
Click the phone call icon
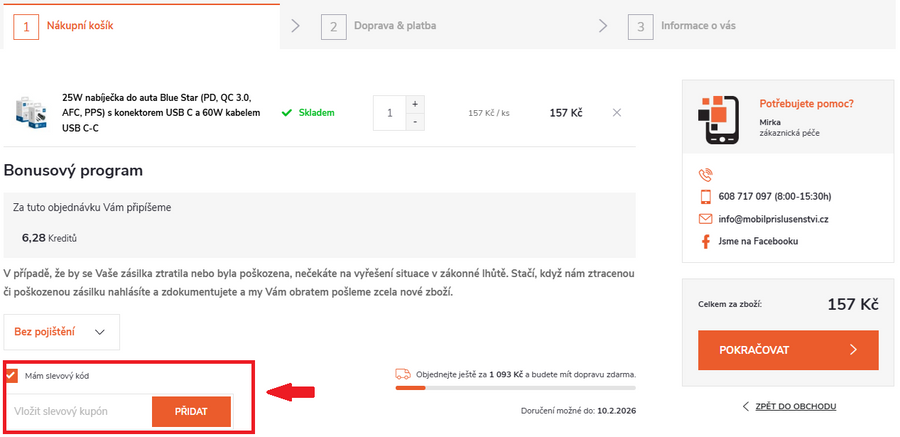tap(705, 174)
